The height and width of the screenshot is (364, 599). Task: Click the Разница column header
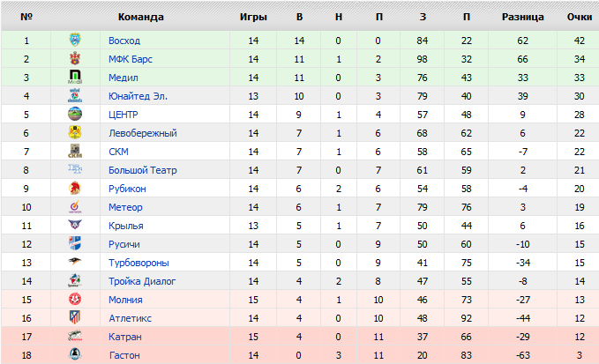(x=522, y=17)
